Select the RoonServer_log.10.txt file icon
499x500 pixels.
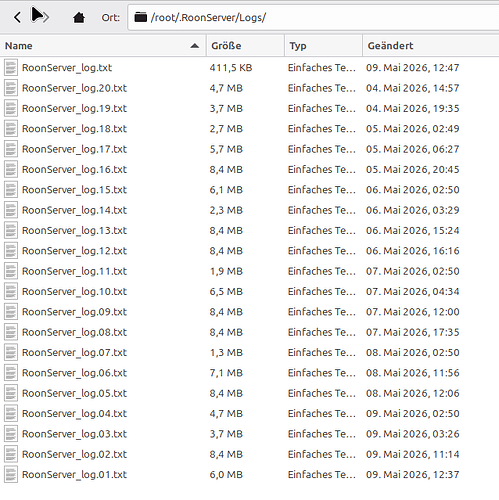[x=11, y=292]
